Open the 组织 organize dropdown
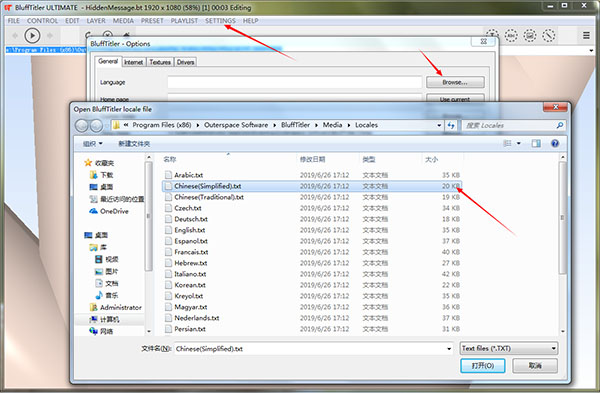 point(93,144)
